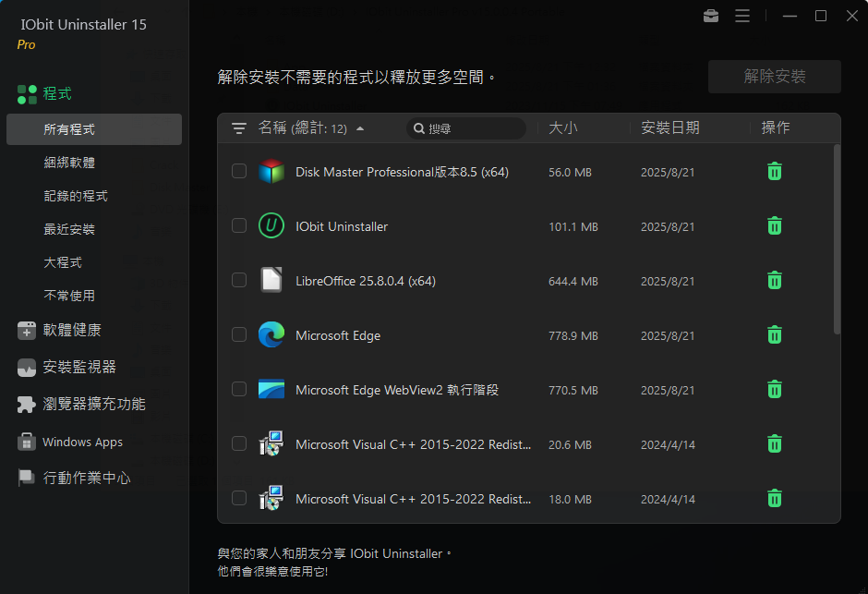Screen dimensions: 868x594
Task: Click the green 程式 grid icon in sidebar
Action: 27,94
